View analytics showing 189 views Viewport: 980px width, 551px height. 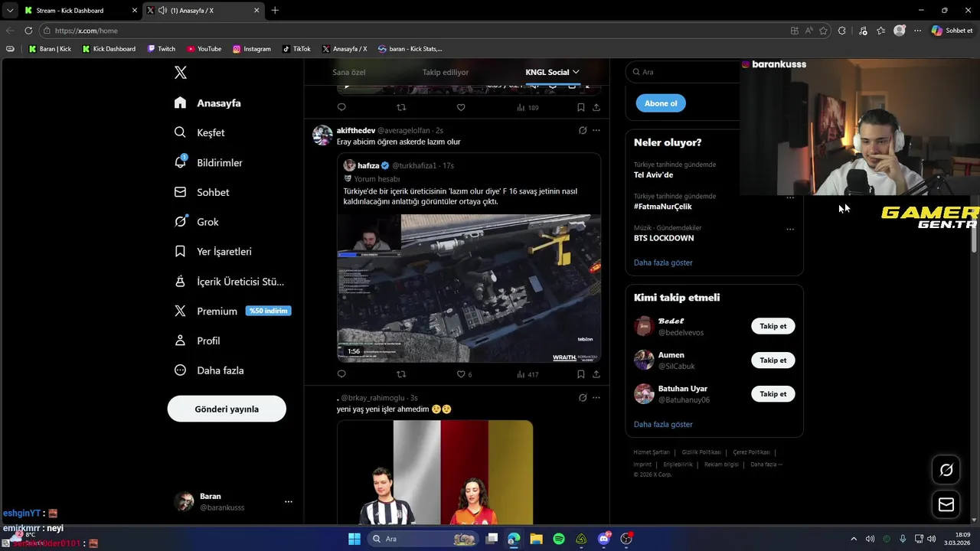point(528,107)
